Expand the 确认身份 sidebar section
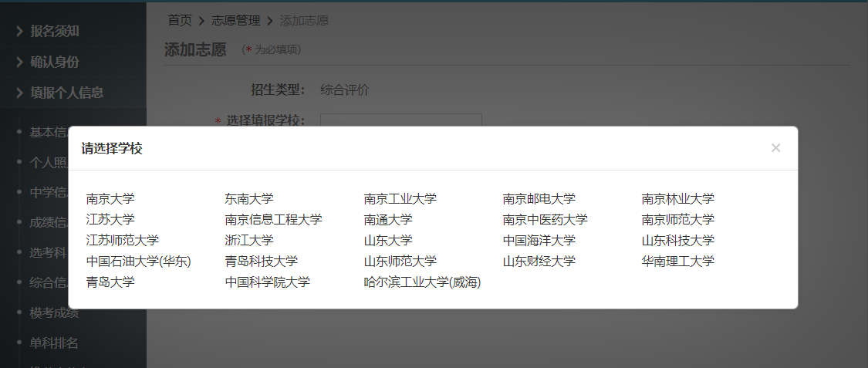The height and width of the screenshot is (368, 868). pyautogui.click(x=54, y=62)
